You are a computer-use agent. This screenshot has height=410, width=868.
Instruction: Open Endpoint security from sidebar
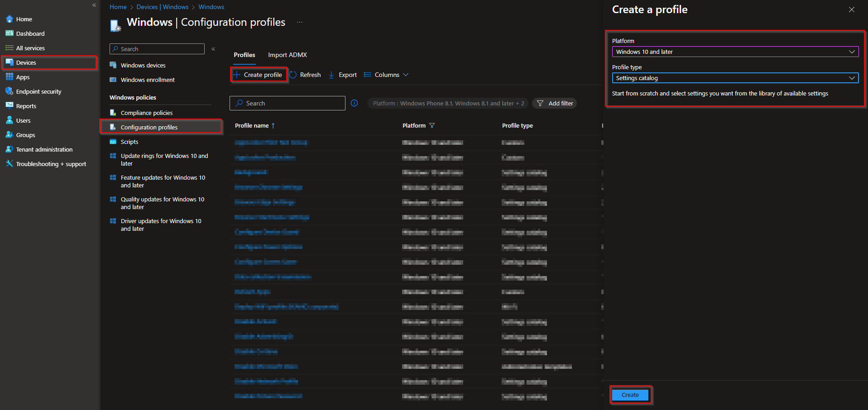tap(38, 91)
